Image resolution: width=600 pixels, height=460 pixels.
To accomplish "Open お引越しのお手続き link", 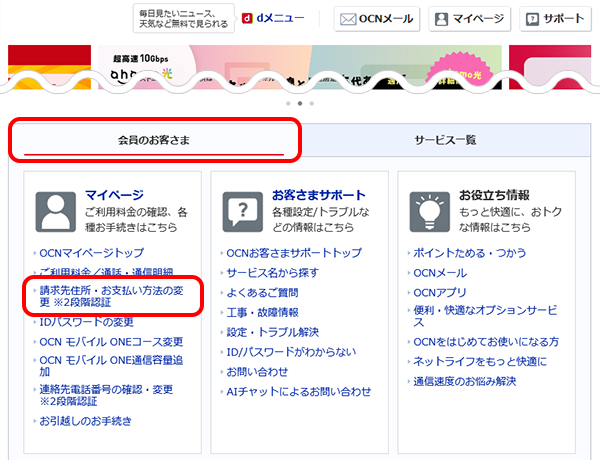I will coord(85,421).
